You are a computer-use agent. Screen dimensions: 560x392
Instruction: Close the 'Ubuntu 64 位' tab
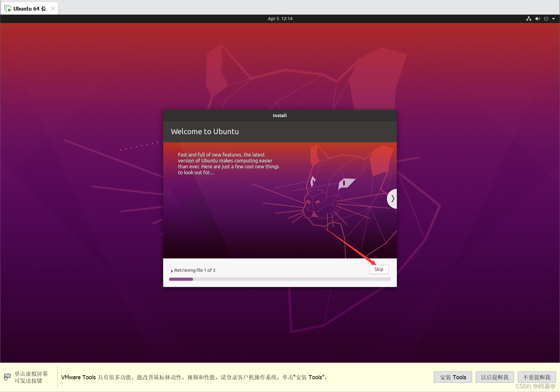click(x=53, y=8)
